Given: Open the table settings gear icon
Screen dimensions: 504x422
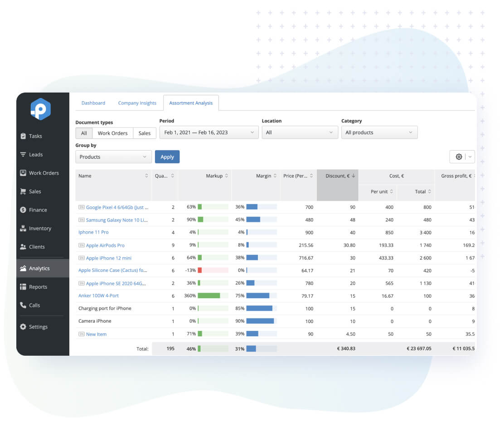Looking at the screenshot, I should pyautogui.click(x=459, y=157).
